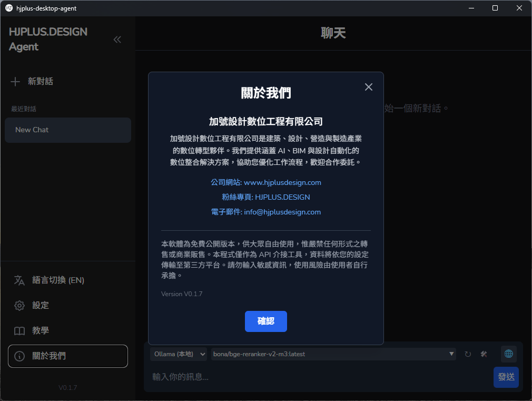Click the about info circle icon
Screen dimensions: 532x401
click(x=19, y=356)
